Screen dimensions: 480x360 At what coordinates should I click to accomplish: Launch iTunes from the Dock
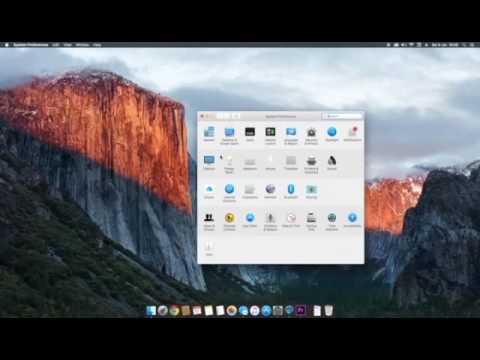click(x=255, y=311)
